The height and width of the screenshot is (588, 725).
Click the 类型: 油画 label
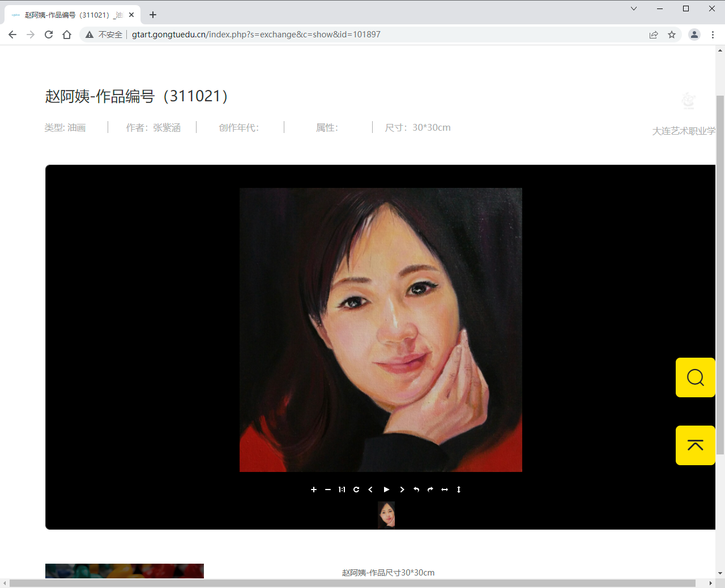tap(65, 128)
